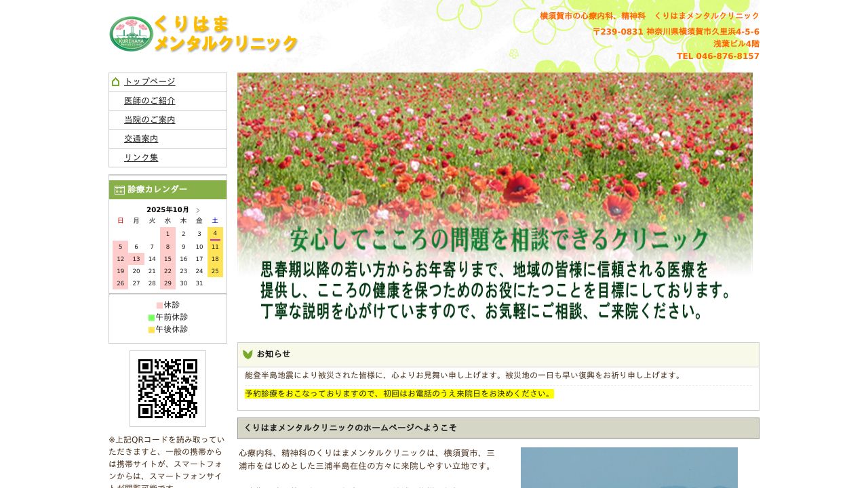Click the leaf icon next to お知らせ

pos(248,354)
